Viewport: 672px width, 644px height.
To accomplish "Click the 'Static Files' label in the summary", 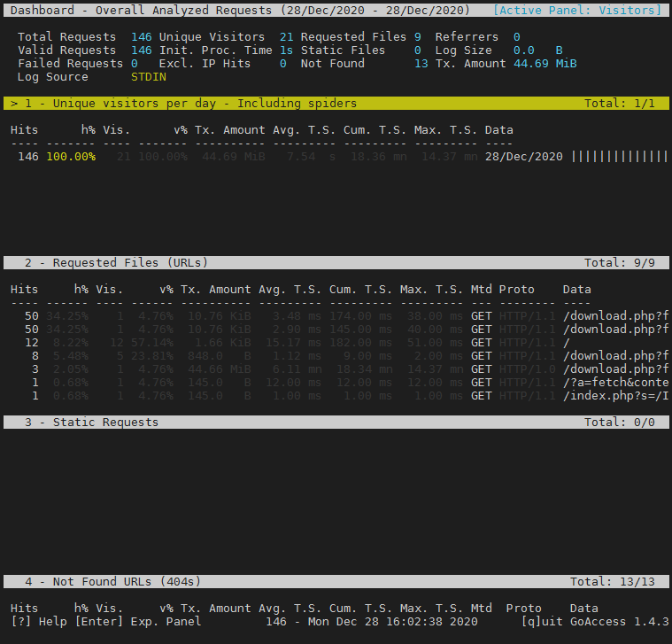I will point(343,50).
